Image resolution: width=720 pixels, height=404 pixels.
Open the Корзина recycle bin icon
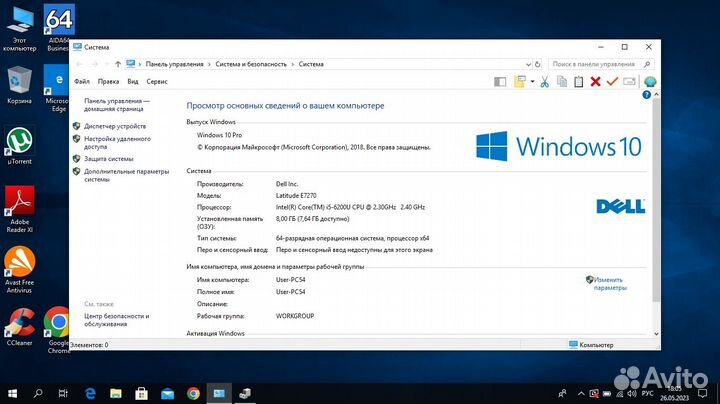19,85
